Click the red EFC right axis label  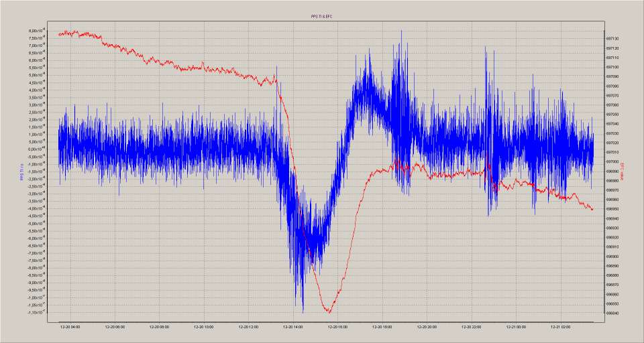(x=622, y=171)
